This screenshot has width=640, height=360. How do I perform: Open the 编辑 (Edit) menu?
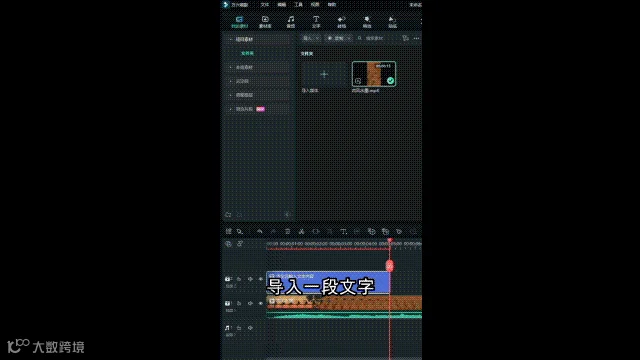pyautogui.click(x=282, y=5)
